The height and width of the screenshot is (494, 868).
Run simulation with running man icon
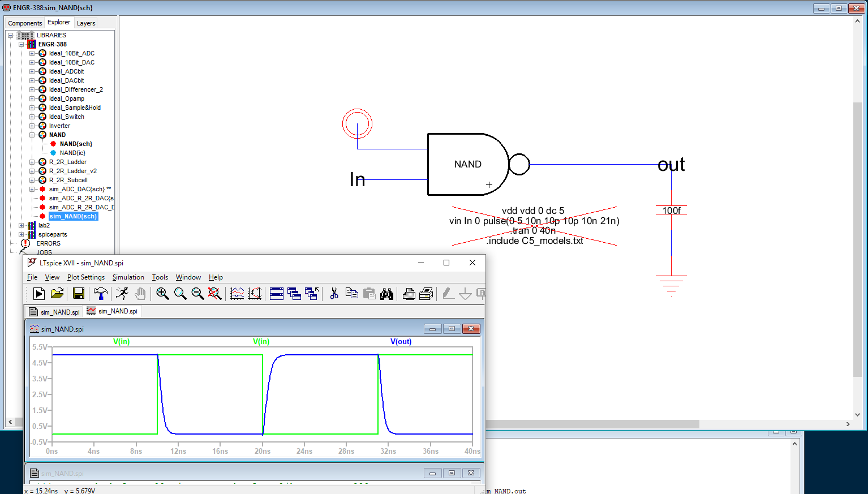point(122,293)
